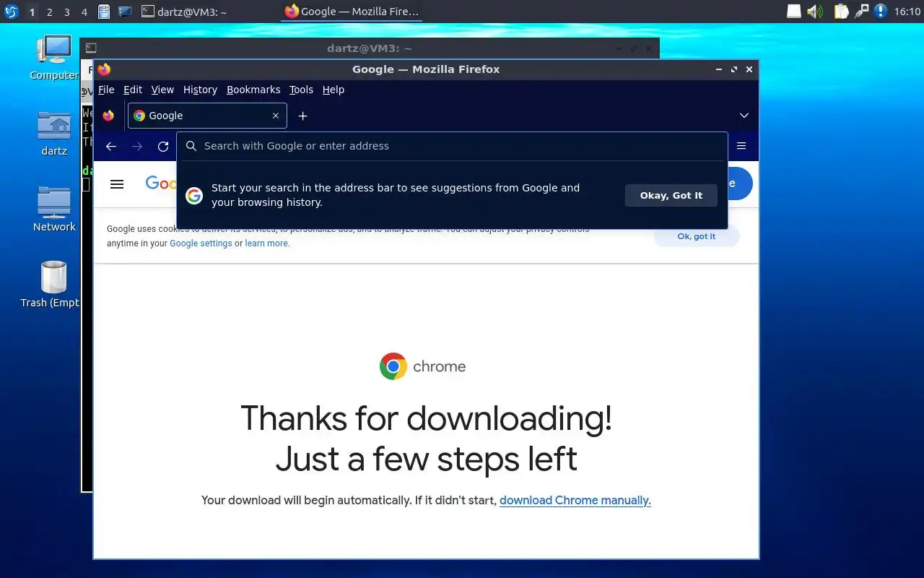Image resolution: width=924 pixels, height=578 pixels.
Task: Open the Computer desktop icon
Action: 54,58
